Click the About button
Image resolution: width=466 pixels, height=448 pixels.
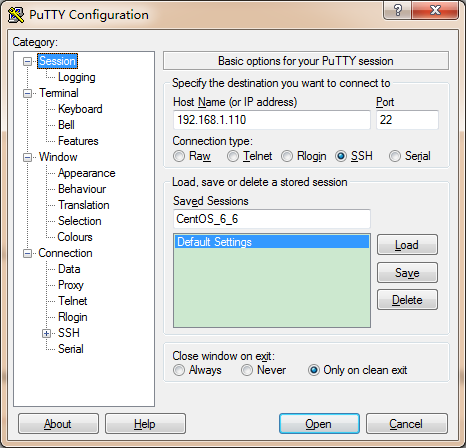pyautogui.click(x=58, y=424)
